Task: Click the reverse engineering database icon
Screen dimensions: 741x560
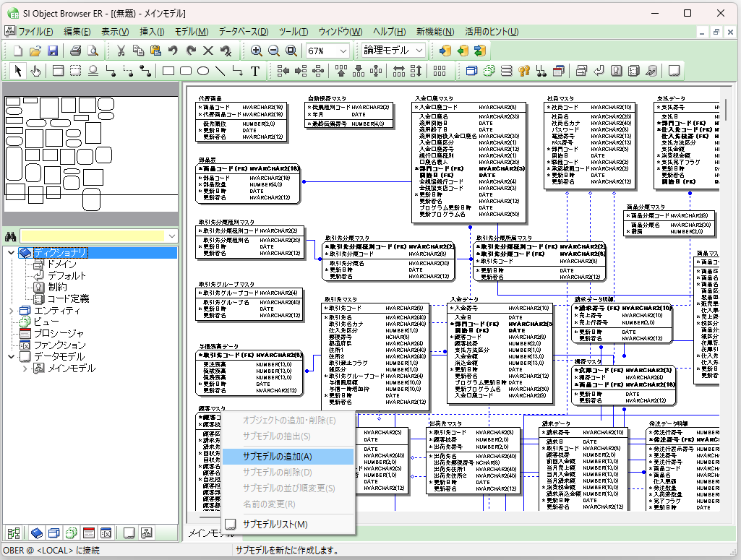Action: pyautogui.click(x=462, y=51)
